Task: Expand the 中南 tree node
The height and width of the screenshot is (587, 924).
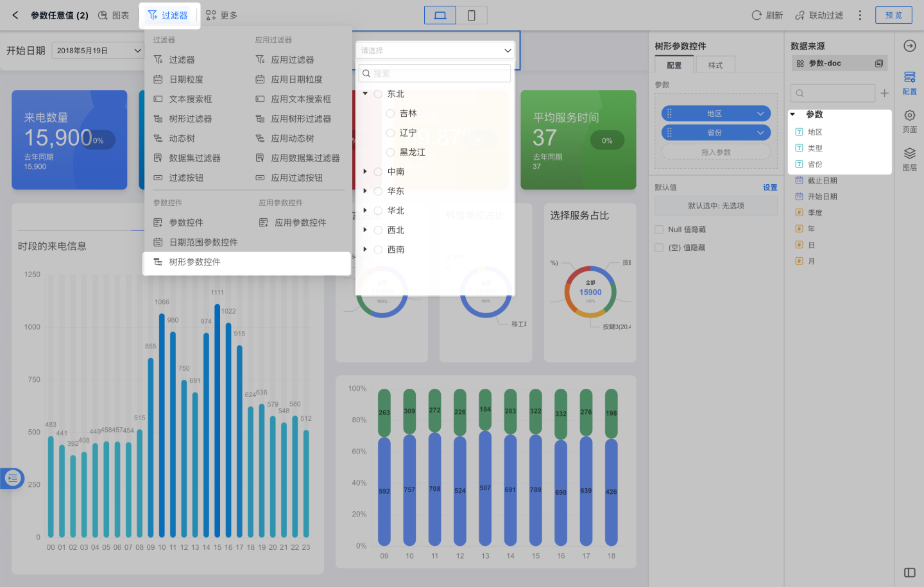Action: [x=365, y=172]
